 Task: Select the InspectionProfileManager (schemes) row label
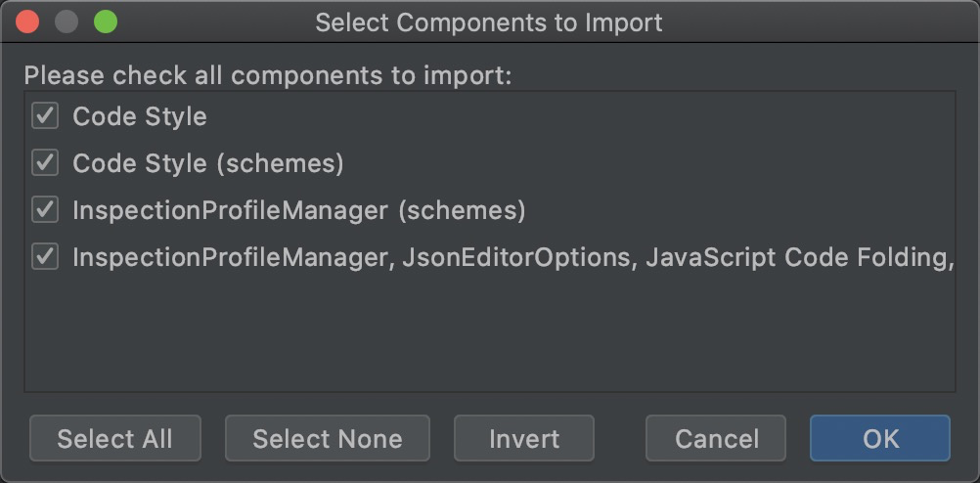(x=299, y=210)
